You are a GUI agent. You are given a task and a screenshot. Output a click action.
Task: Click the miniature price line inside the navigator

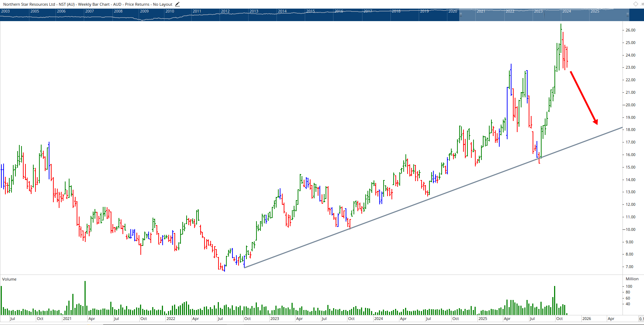215,14
